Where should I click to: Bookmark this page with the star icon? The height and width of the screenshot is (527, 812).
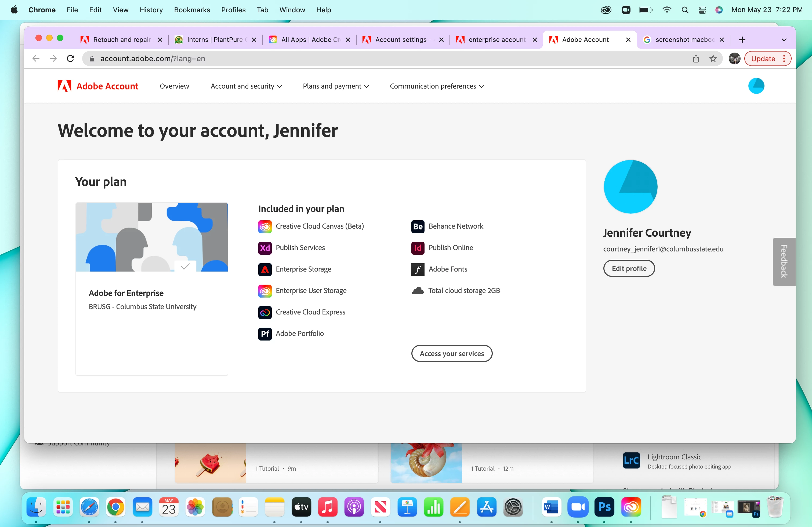(713, 59)
